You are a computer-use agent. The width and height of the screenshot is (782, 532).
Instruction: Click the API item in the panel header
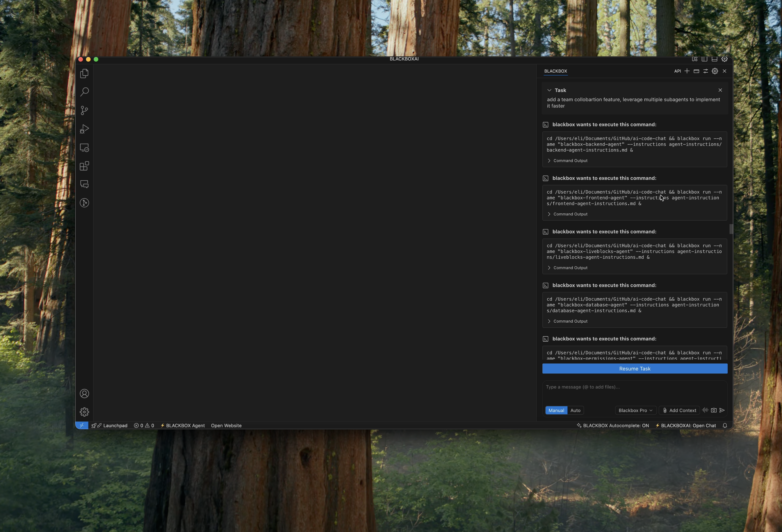677,71
